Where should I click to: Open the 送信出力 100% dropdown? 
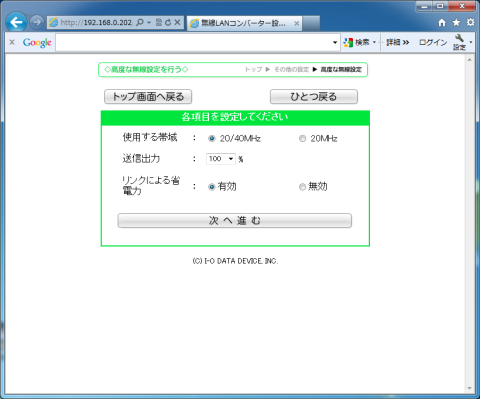tap(221, 159)
